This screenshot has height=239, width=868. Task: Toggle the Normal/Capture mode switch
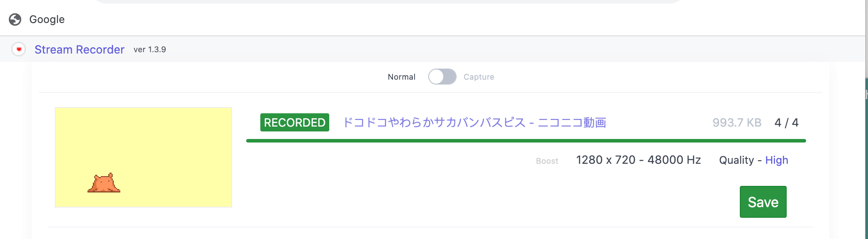coord(442,77)
